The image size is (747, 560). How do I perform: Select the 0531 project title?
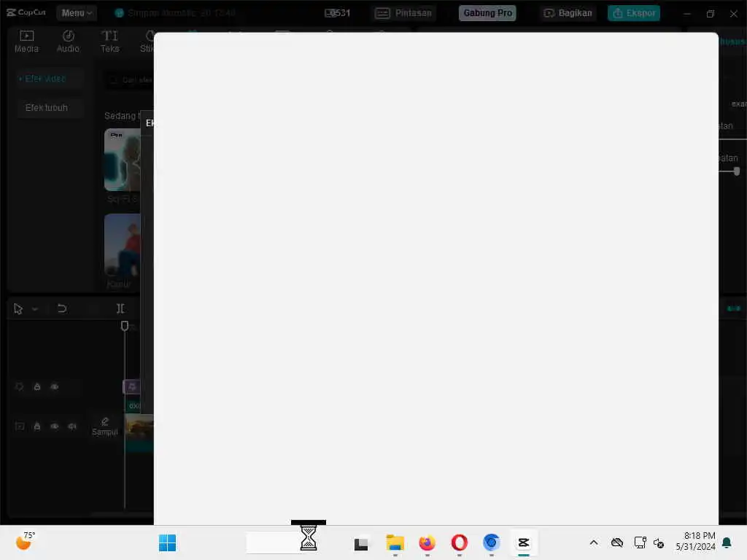(337, 13)
